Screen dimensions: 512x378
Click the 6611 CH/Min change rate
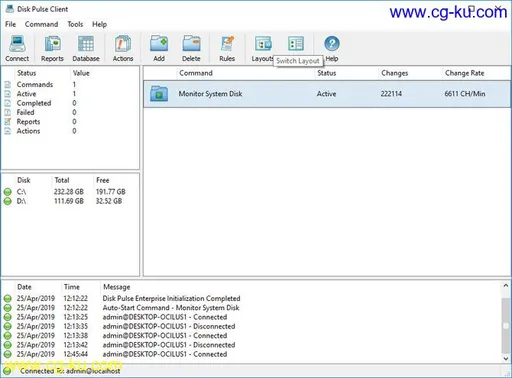[465, 94]
